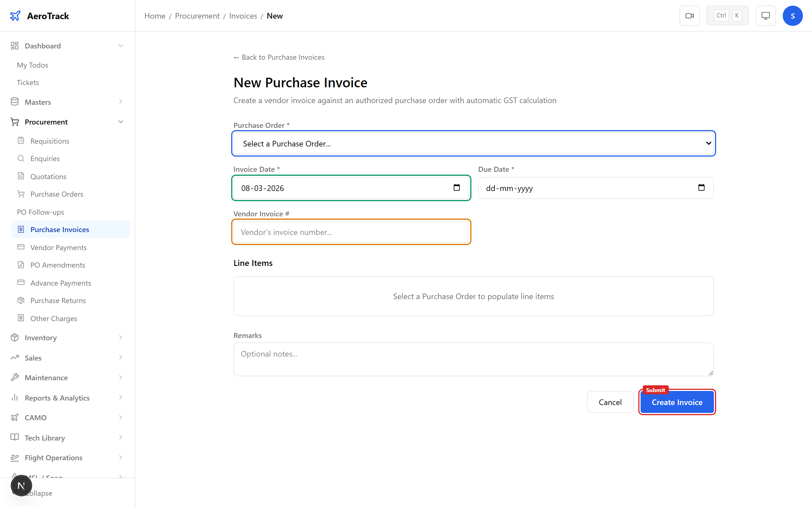Select the Purchase Orders cart icon
812x507 pixels.
pos(21,194)
